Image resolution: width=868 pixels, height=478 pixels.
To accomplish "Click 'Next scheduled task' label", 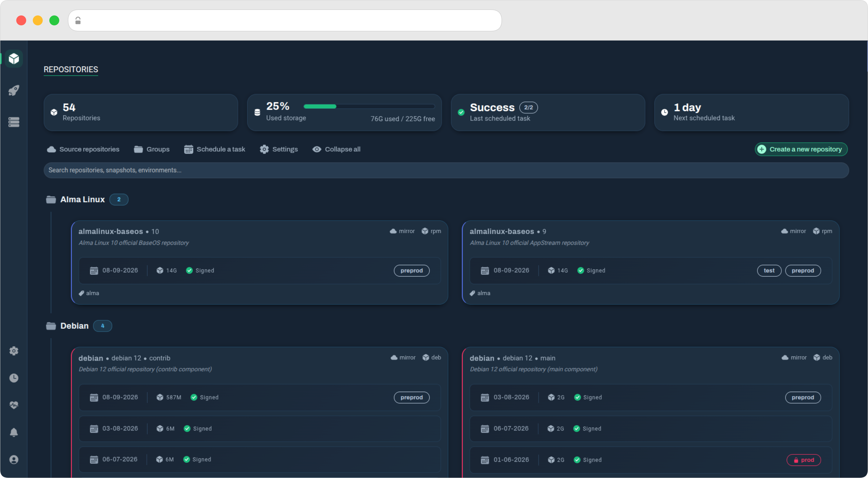I will (x=704, y=118).
